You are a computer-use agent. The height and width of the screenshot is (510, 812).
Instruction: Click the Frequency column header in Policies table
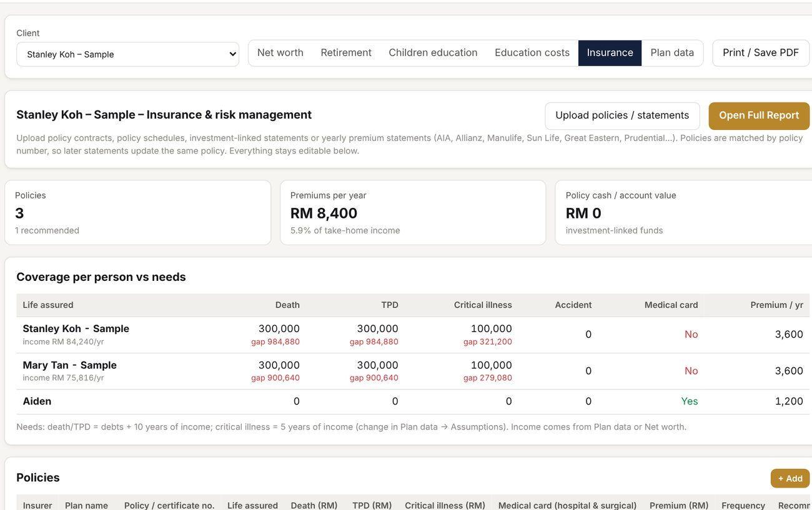pyautogui.click(x=743, y=506)
